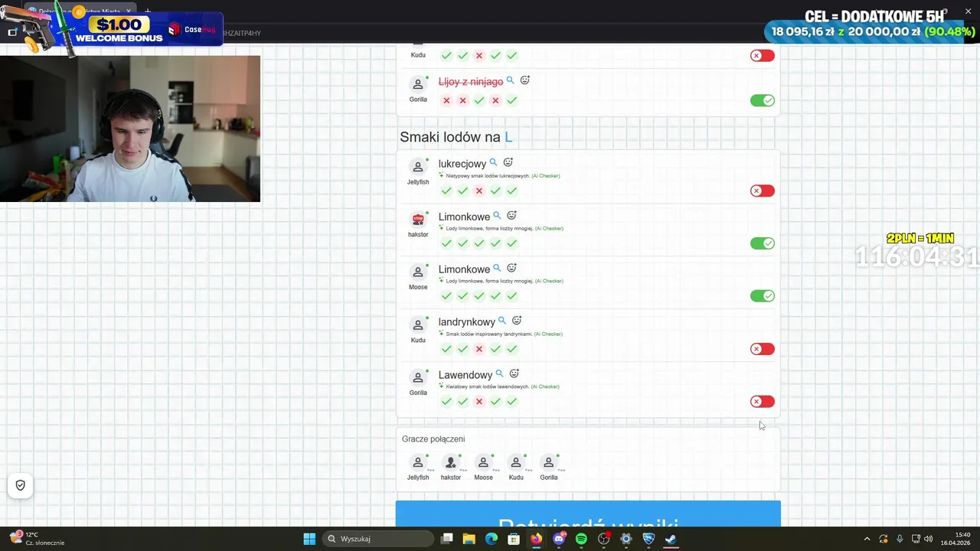Click the Wyszukaj taskbar search field
980x551 pixels.
(378, 539)
